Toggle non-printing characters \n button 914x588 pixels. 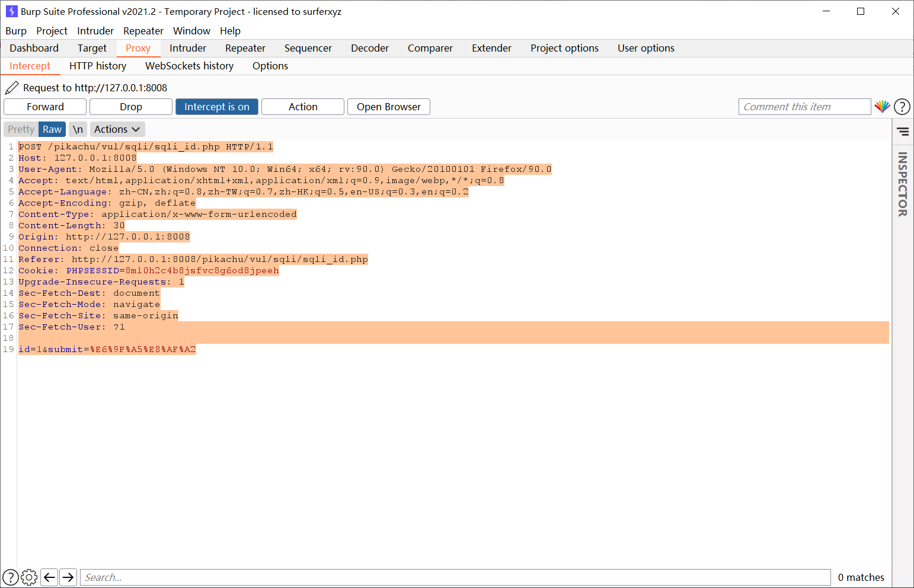(x=78, y=129)
